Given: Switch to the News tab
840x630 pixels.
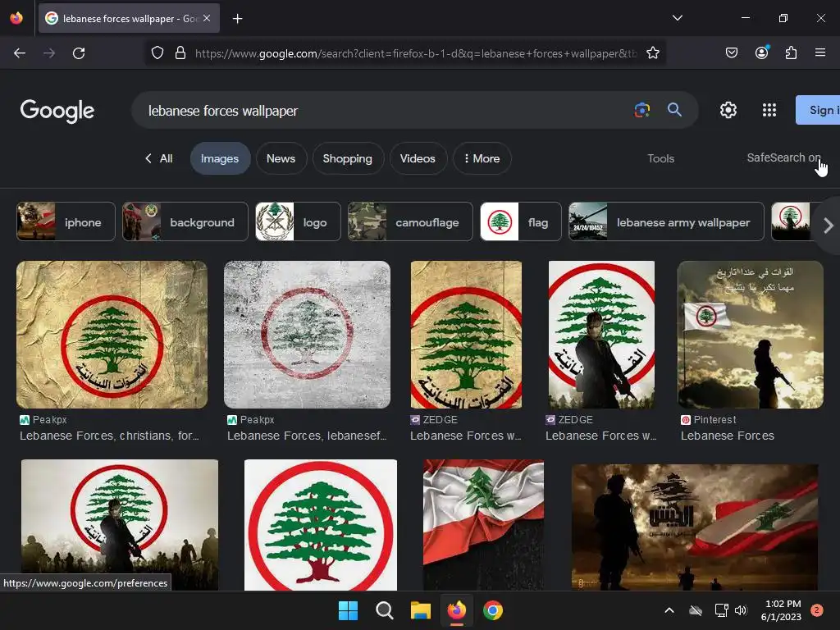Looking at the screenshot, I should click(x=281, y=158).
